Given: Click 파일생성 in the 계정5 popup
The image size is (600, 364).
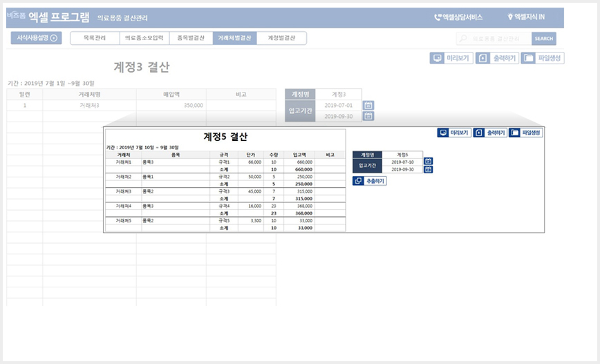Looking at the screenshot, I should click(x=526, y=133).
